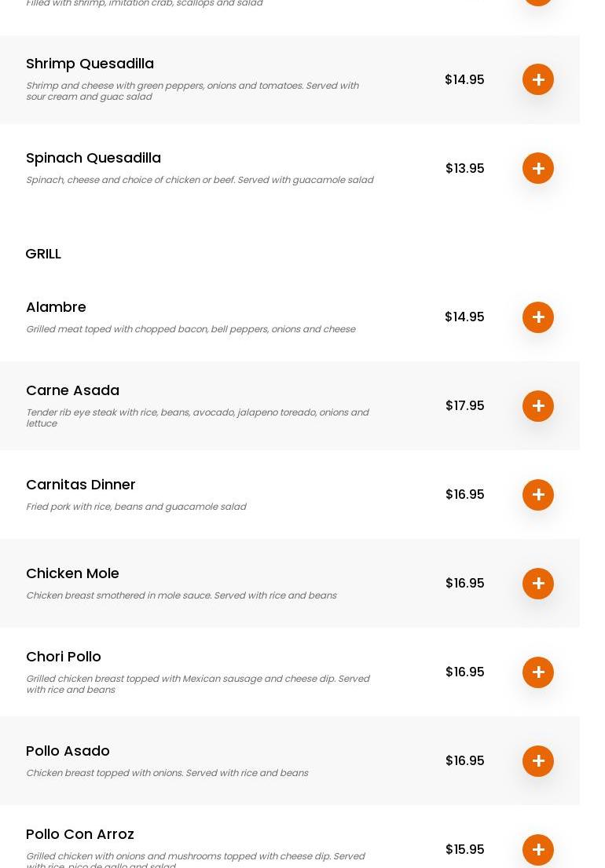Select the Spinach Quesadilla title
Screen dimensions: 605x868
pos(93,158)
